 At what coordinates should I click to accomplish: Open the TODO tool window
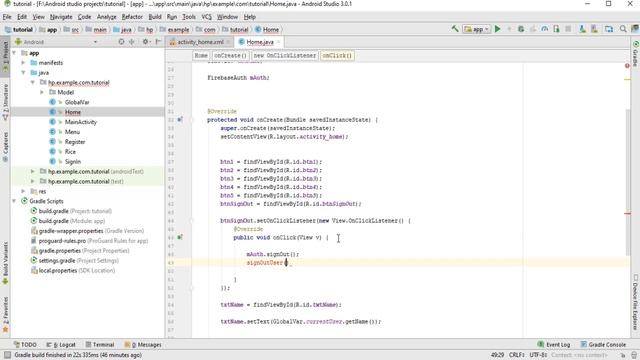[25, 344]
